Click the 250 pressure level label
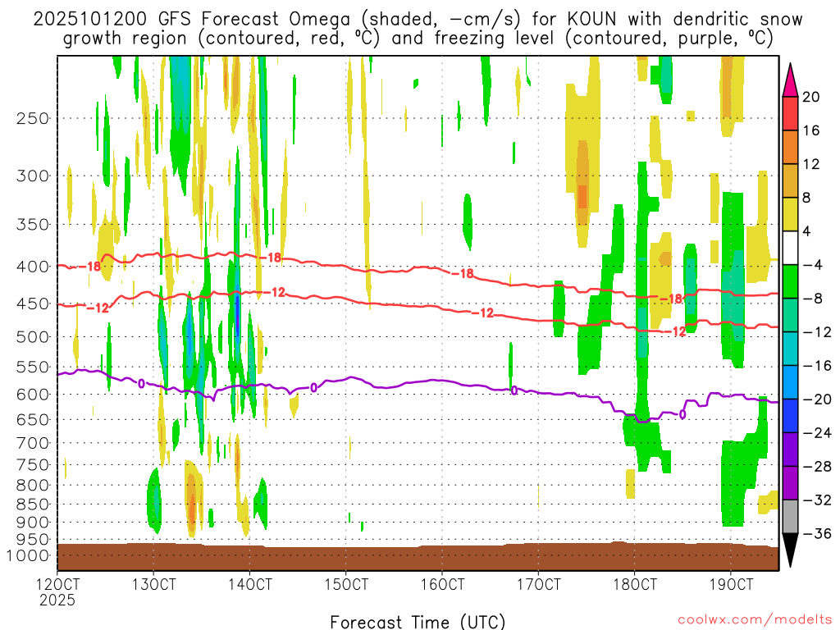The image size is (840, 630). click(33, 118)
